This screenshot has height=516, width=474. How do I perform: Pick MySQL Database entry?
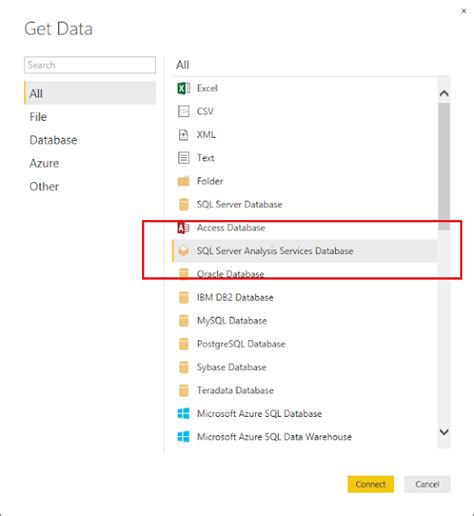[305, 321]
